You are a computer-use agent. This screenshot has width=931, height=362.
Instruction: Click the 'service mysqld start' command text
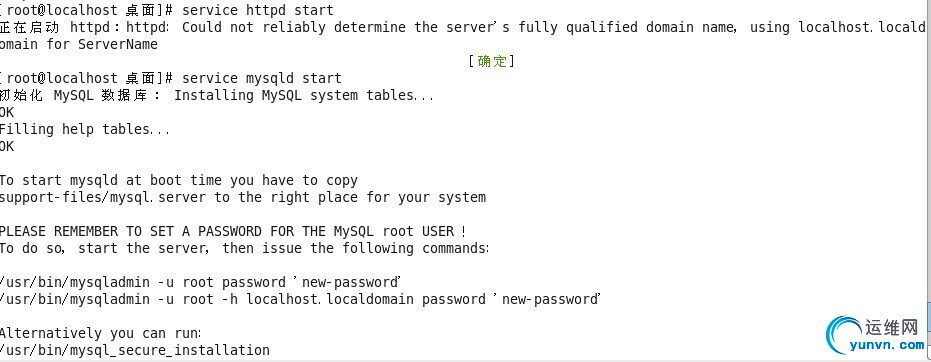click(x=262, y=78)
